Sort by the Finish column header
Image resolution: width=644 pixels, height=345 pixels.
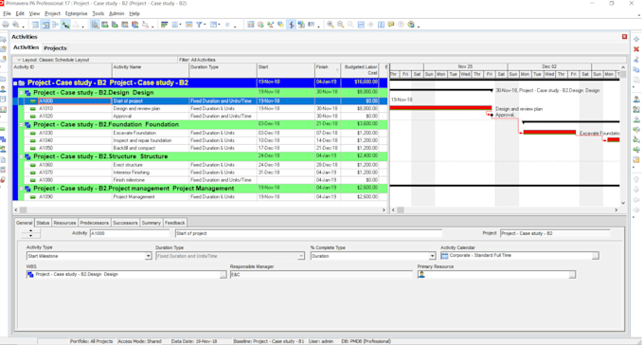click(328, 70)
